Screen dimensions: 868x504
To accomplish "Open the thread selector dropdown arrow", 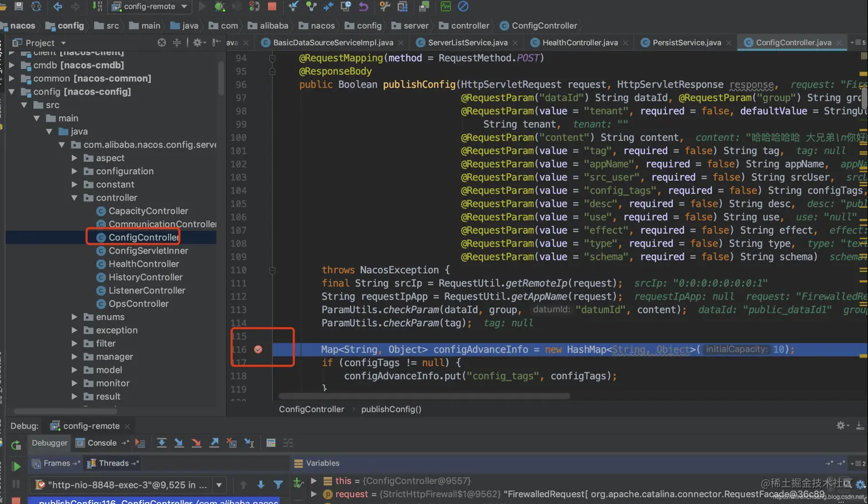I will tap(219, 485).
